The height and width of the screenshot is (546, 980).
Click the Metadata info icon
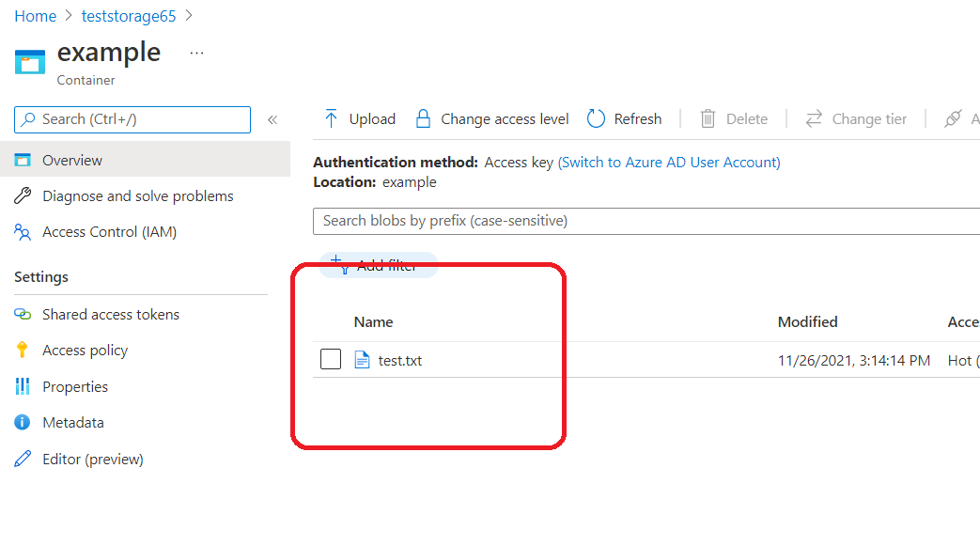coord(23,422)
